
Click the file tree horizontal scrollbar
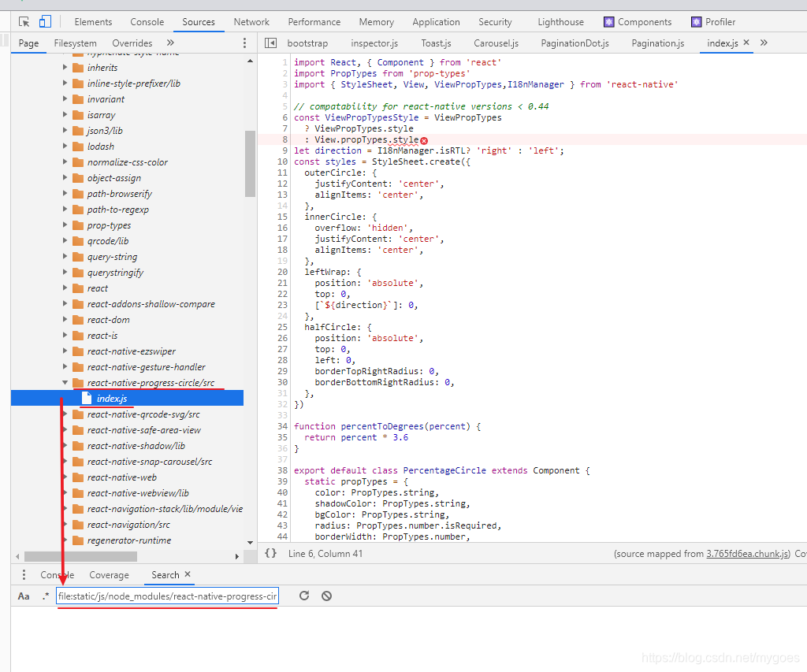click(81, 556)
